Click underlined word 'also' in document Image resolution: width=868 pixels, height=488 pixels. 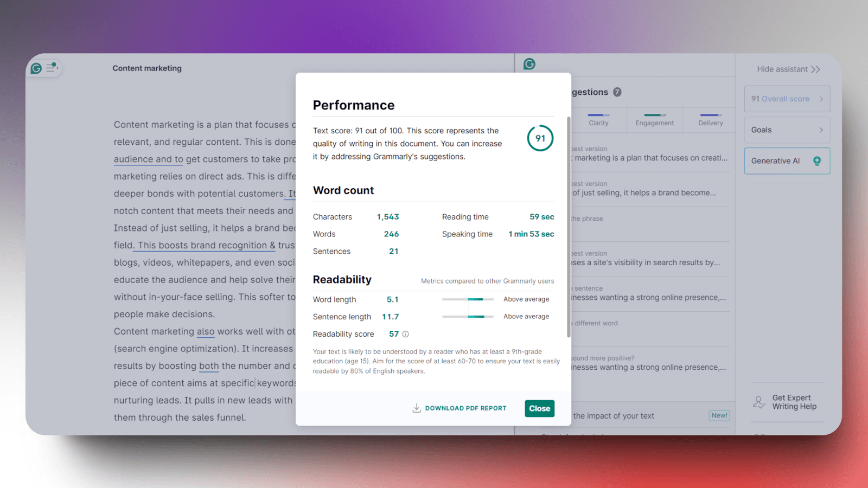pos(206,332)
